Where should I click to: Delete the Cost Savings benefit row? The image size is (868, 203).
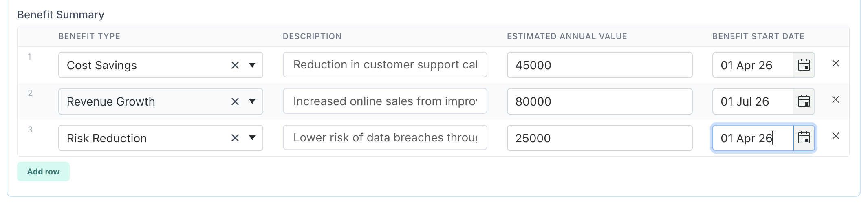click(x=835, y=64)
